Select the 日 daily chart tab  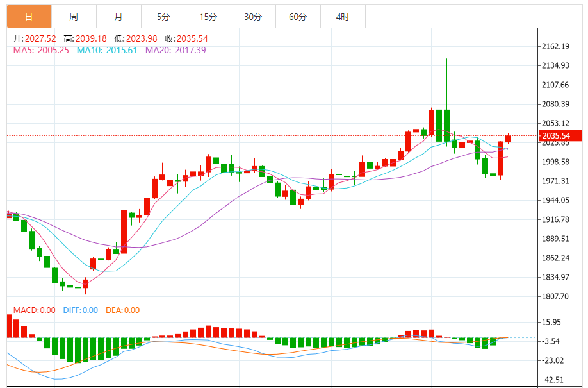29,17
